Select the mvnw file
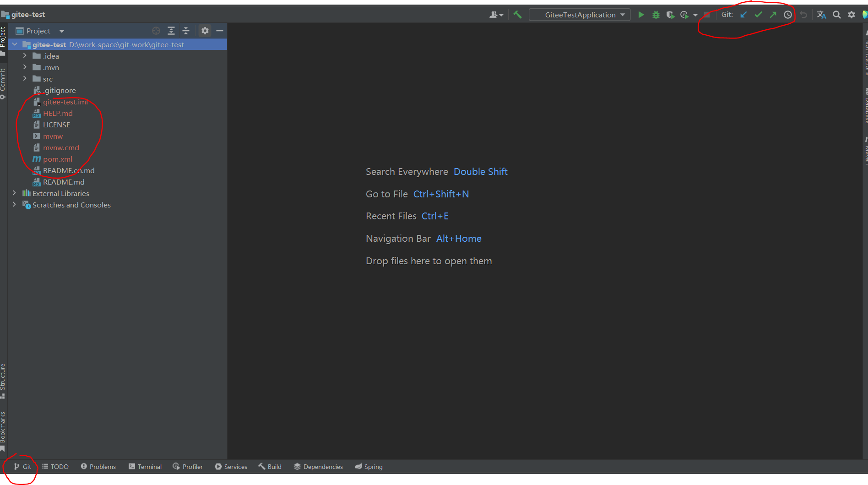 click(x=53, y=136)
